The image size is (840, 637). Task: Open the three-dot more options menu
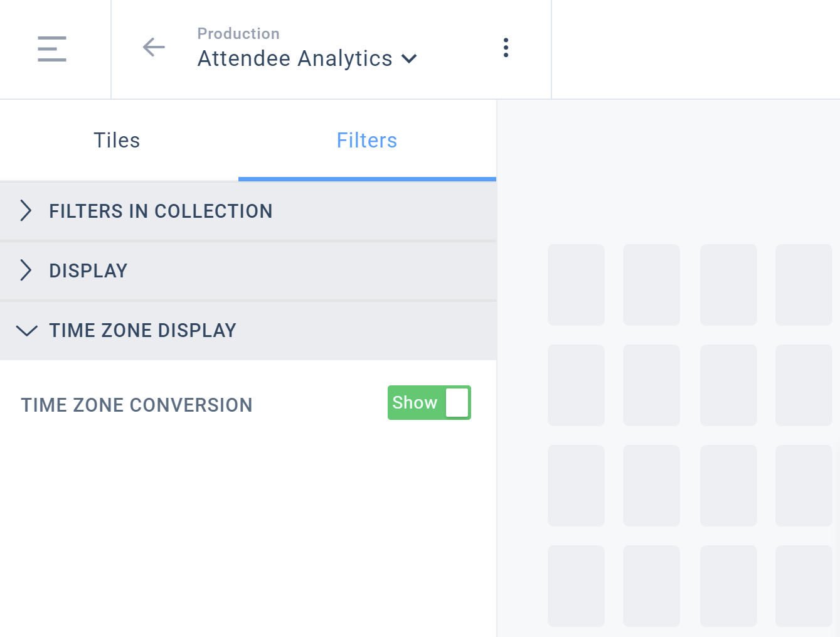coord(506,48)
